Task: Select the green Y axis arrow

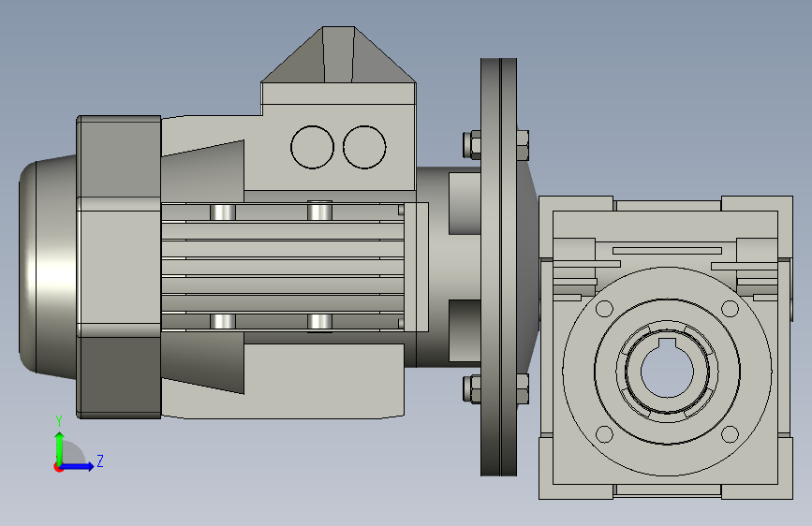Action: (60, 448)
